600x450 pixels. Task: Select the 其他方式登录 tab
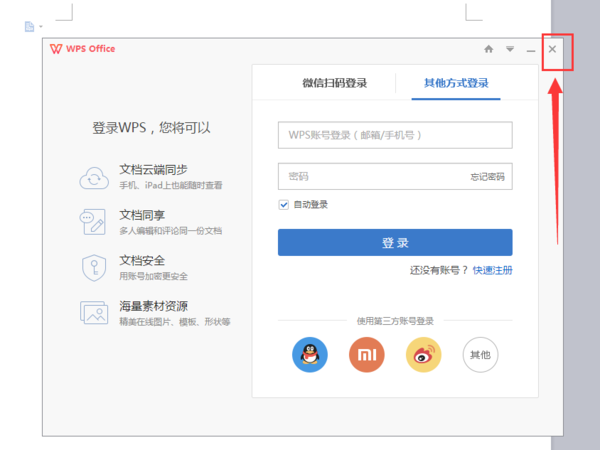tap(456, 83)
